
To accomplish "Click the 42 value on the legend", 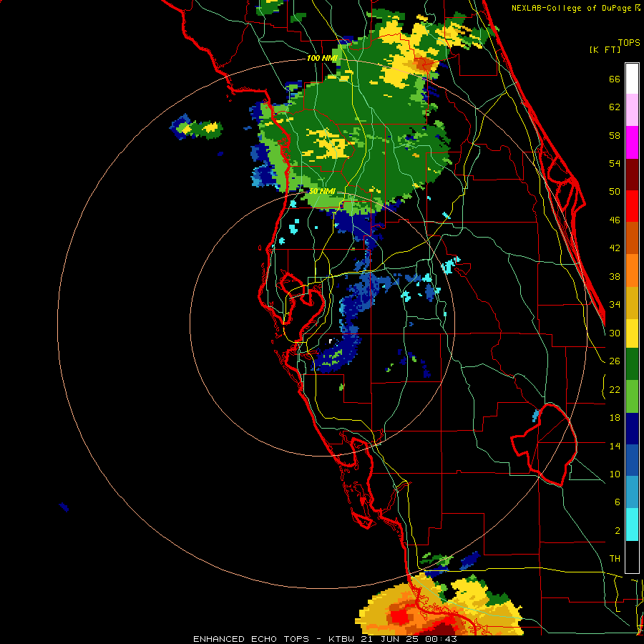I will click(615, 248).
